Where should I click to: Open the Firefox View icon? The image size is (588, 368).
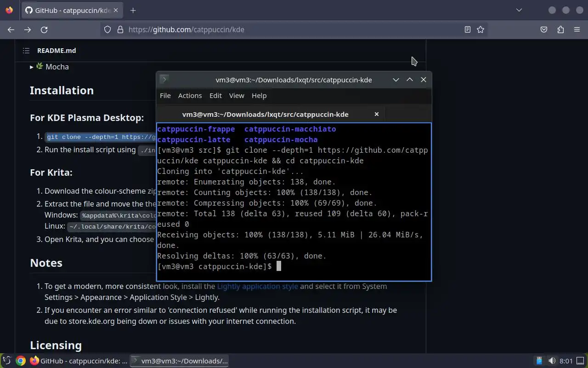(9, 10)
